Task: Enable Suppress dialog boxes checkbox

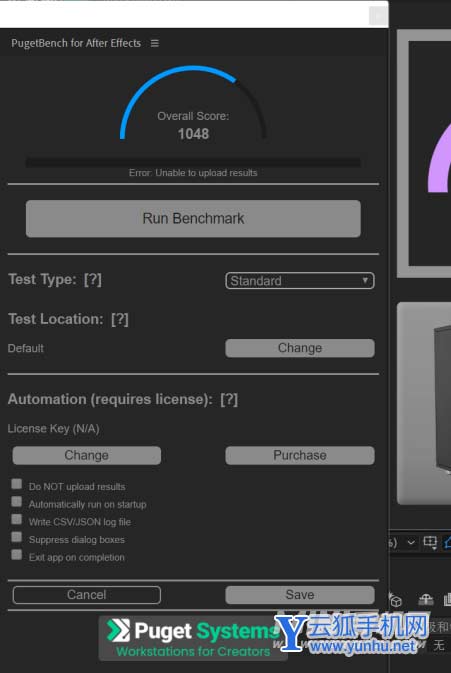Action: (17, 537)
